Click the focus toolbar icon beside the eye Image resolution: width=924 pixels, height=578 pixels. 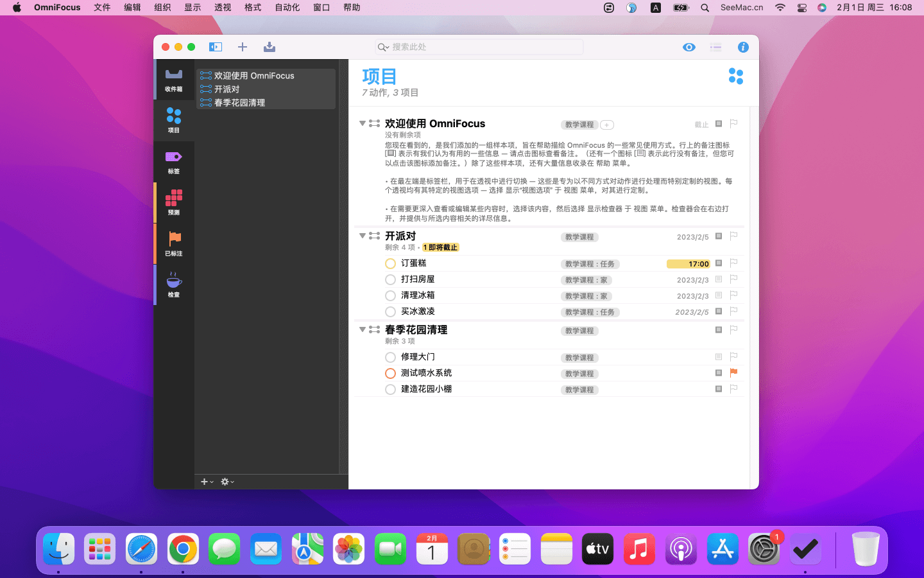pyautogui.click(x=716, y=47)
